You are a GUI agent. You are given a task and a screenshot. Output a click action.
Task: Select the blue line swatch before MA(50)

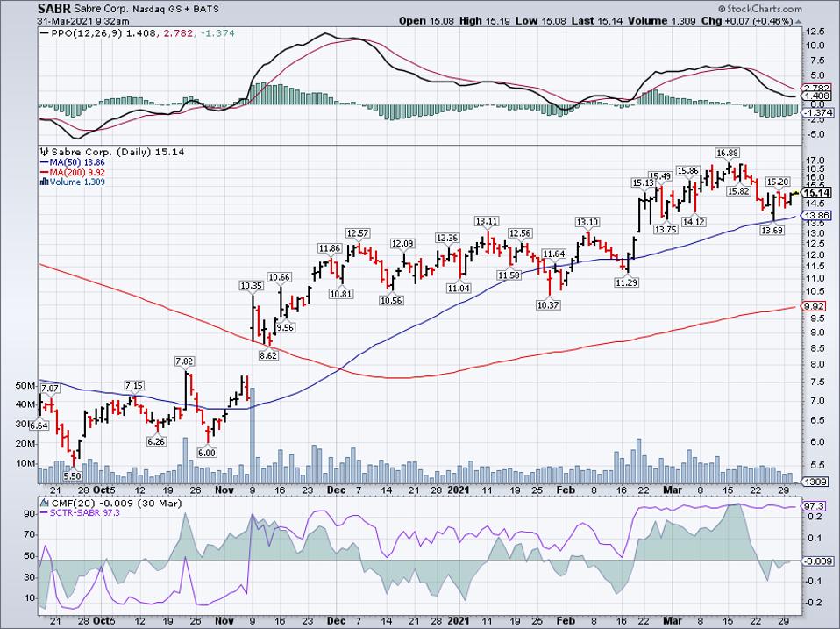pos(45,162)
